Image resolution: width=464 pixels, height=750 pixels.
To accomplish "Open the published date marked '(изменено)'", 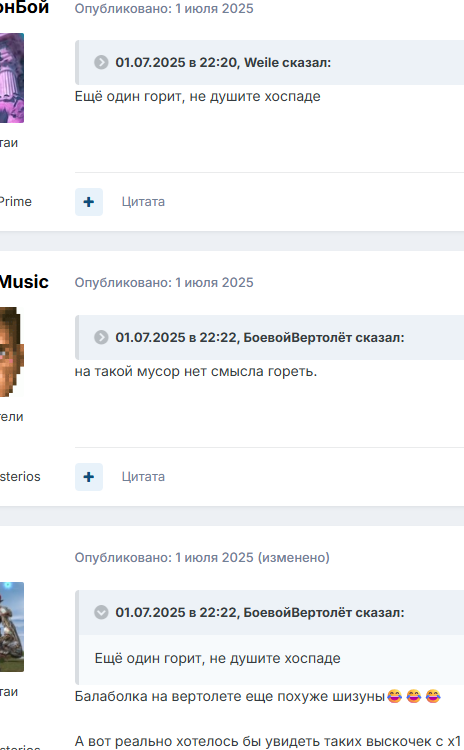I will pyautogui.click(x=202, y=558).
